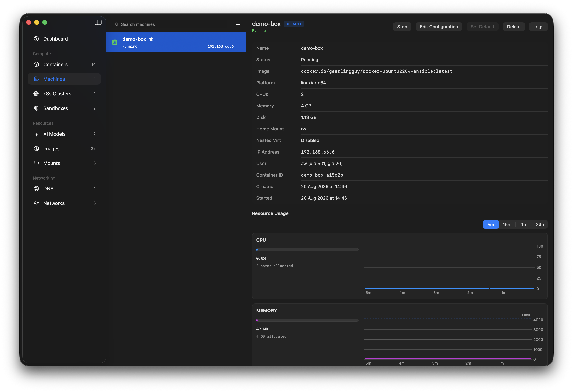Viewport: 573px width, 392px height.
Task: Click the Dashboard gauge icon
Action: click(x=36, y=39)
